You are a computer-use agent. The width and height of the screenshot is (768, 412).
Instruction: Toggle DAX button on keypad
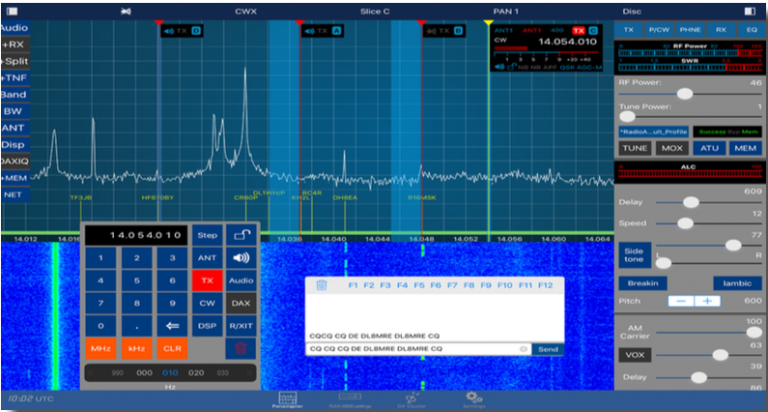241,303
